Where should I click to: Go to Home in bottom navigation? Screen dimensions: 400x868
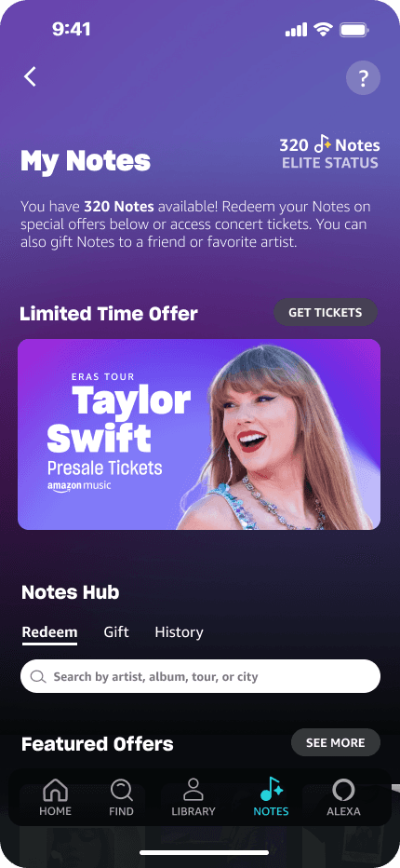pyautogui.click(x=55, y=798)
